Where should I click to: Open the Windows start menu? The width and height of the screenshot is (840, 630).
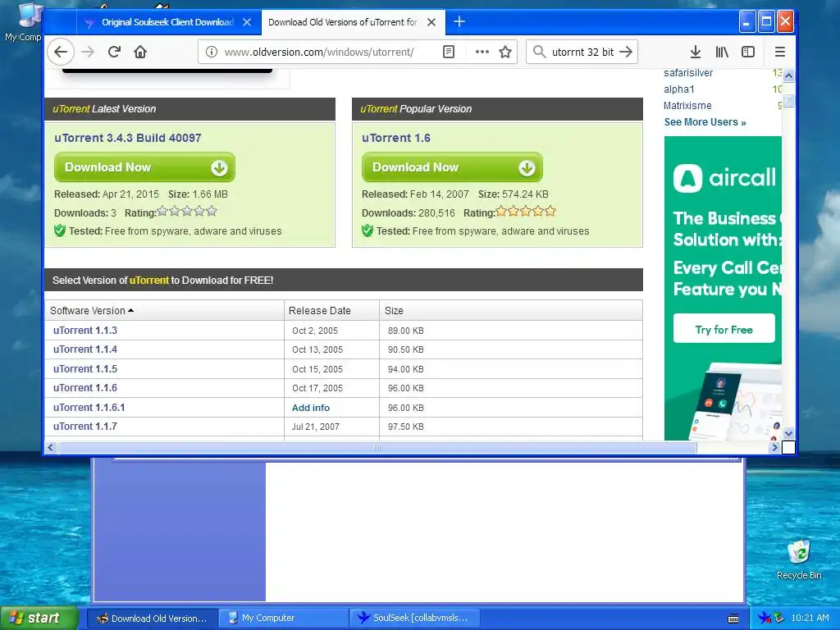tap(39, 618)
